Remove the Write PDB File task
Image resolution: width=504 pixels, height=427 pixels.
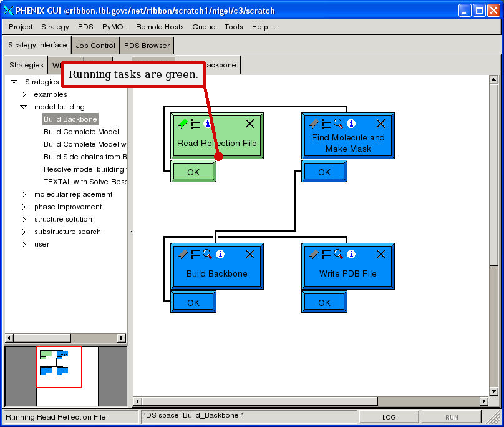(380, 254)
